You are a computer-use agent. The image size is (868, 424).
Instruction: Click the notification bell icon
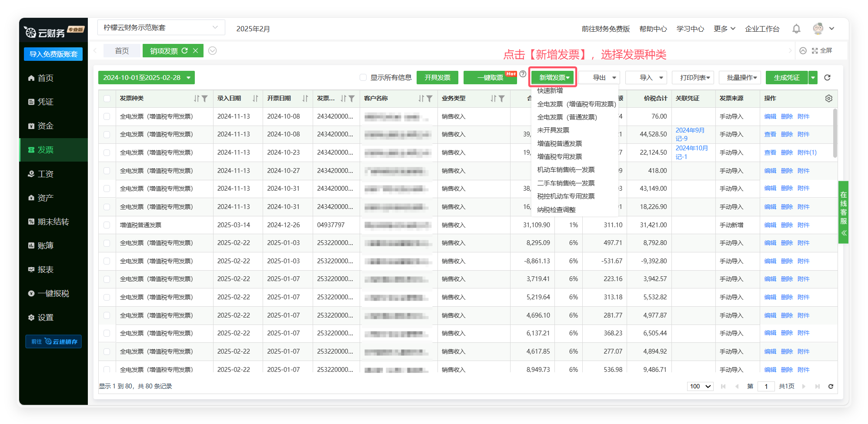pyautogui.click(x=796, y=29)
